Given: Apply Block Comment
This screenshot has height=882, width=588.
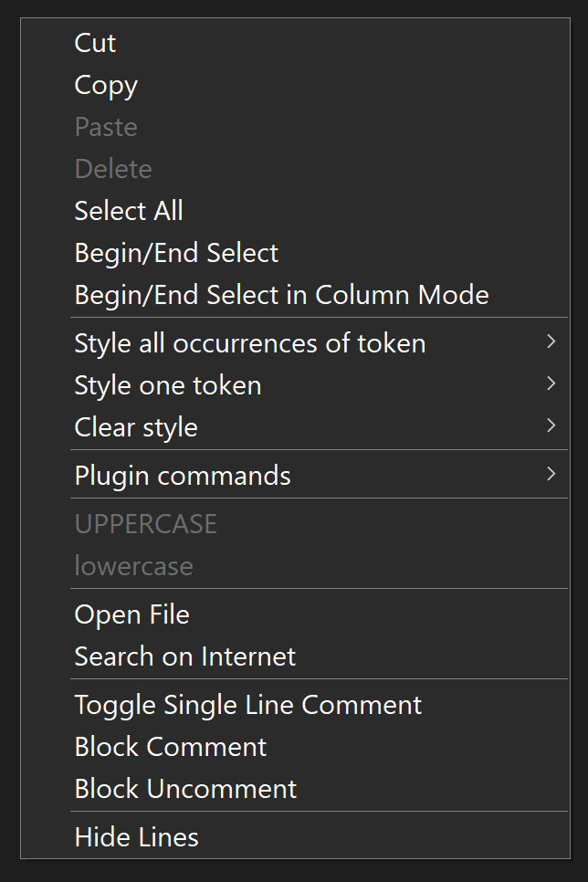Looking at the screenshot, I should pos(170,747).
